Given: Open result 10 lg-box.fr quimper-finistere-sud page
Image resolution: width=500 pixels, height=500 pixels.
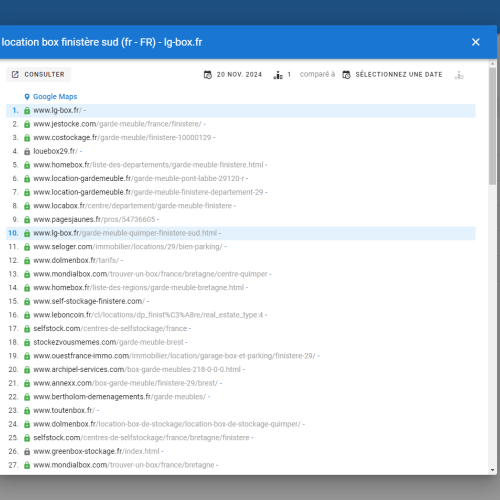Looking at the screenshot, I should pos(125,233).
